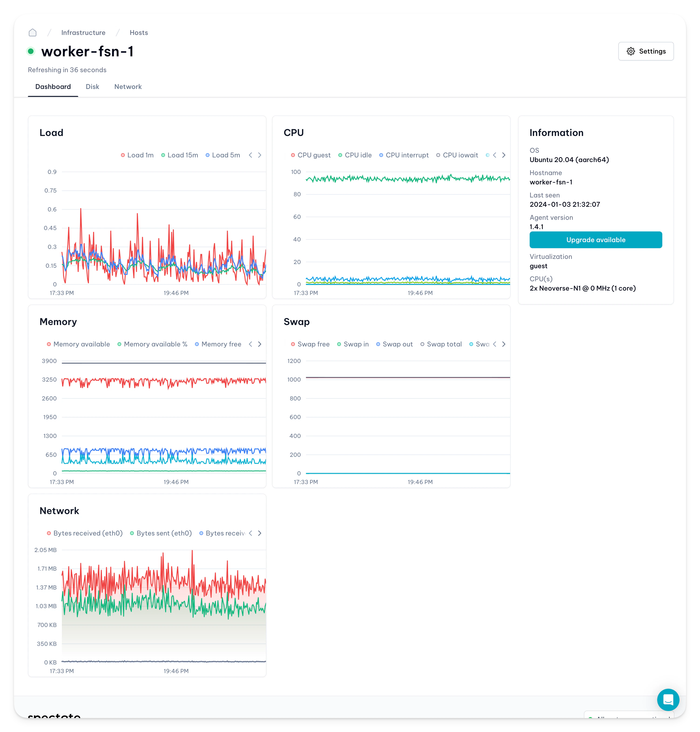Show previous Swap legend page

pyautogui.click(x=495, y=344)
